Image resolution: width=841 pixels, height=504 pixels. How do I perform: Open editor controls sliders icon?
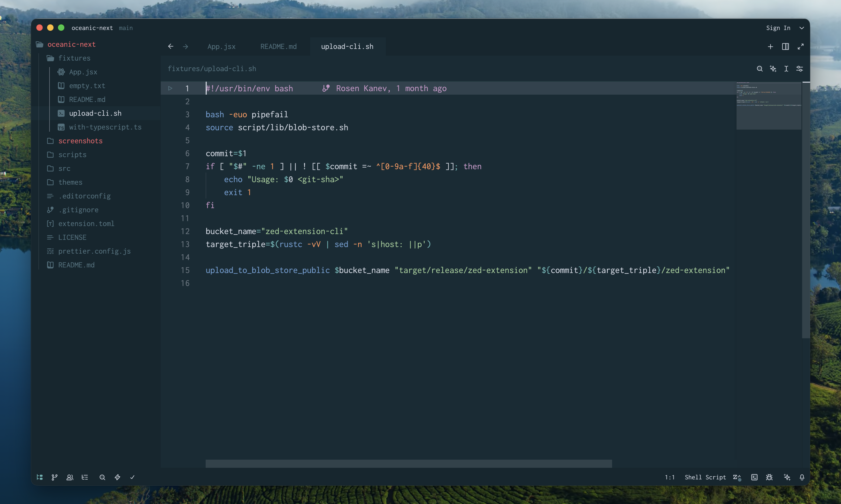pos(800,69)
